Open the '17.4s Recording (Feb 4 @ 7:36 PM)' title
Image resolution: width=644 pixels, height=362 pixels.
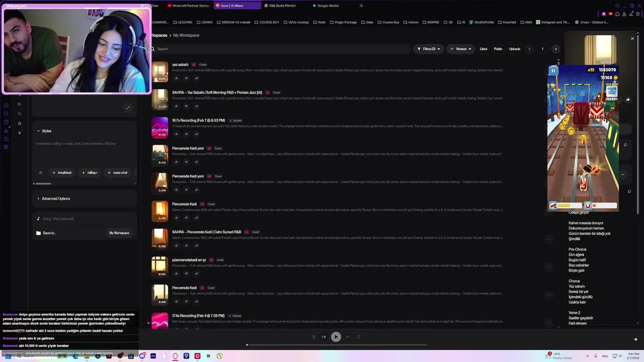coord(198,316)
